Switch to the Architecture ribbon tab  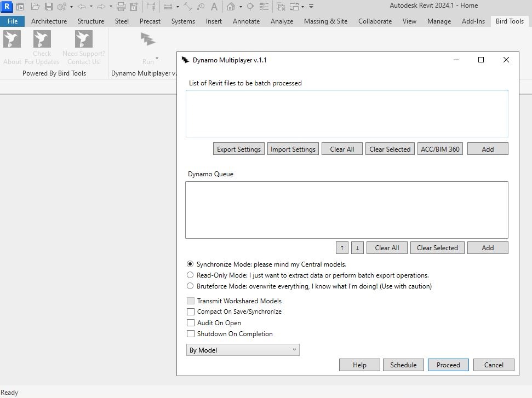point(49,21)
